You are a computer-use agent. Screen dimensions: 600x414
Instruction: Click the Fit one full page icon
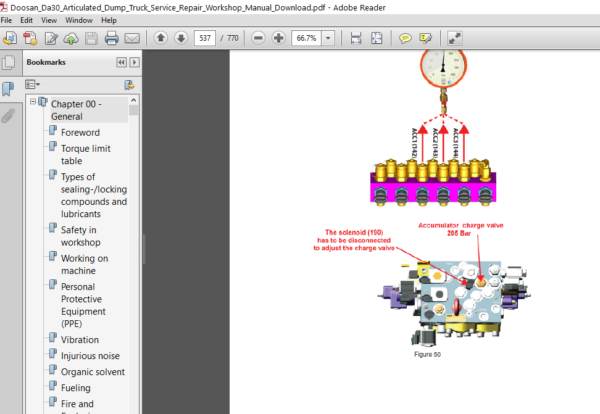[377, 38]
